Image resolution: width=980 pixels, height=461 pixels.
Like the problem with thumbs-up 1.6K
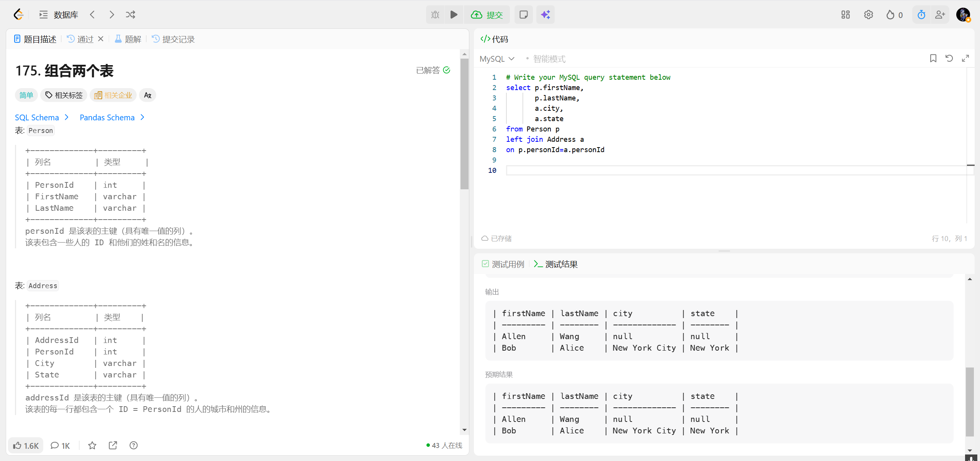[x=26, y=445]
